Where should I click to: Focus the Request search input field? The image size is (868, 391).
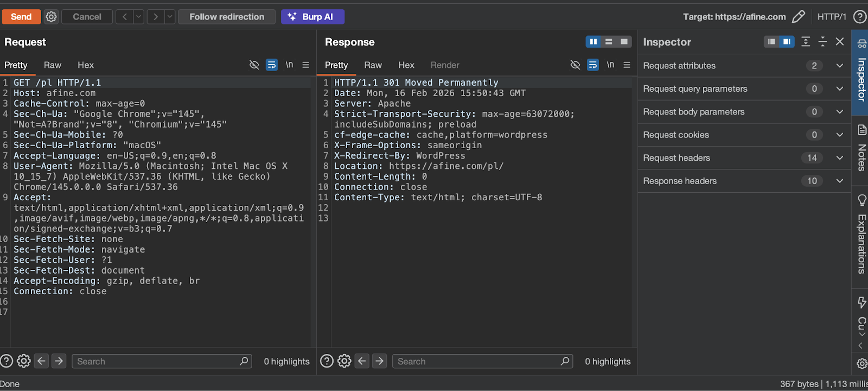162,361
